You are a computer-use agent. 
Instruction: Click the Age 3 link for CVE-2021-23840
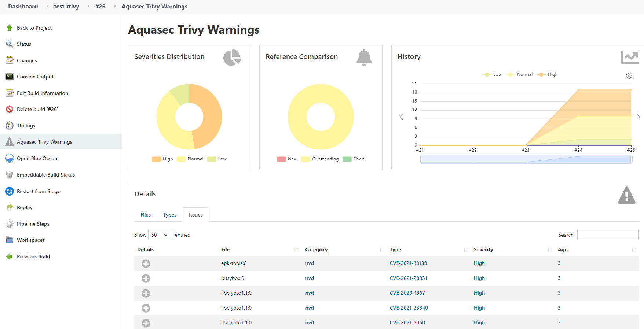pyautogui.click(x=559, y=308)
